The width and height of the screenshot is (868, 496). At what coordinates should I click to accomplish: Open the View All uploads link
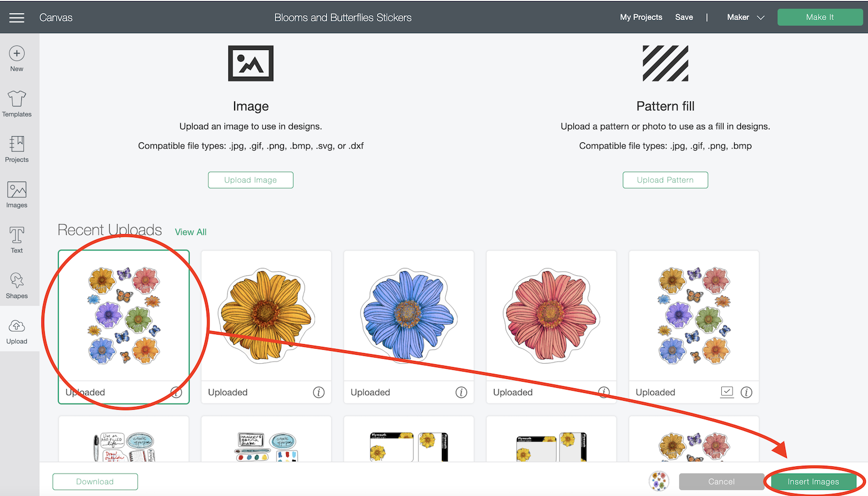[190, 232]
